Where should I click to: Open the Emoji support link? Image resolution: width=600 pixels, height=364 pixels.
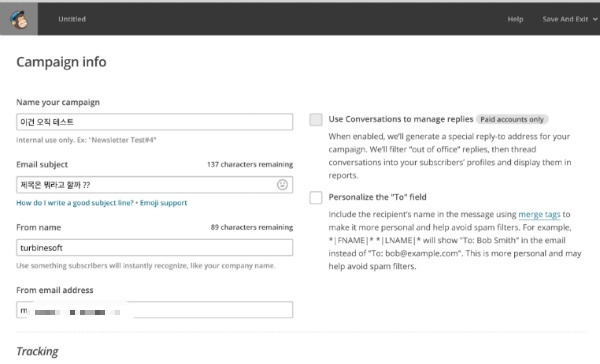[x=163, y=203]
